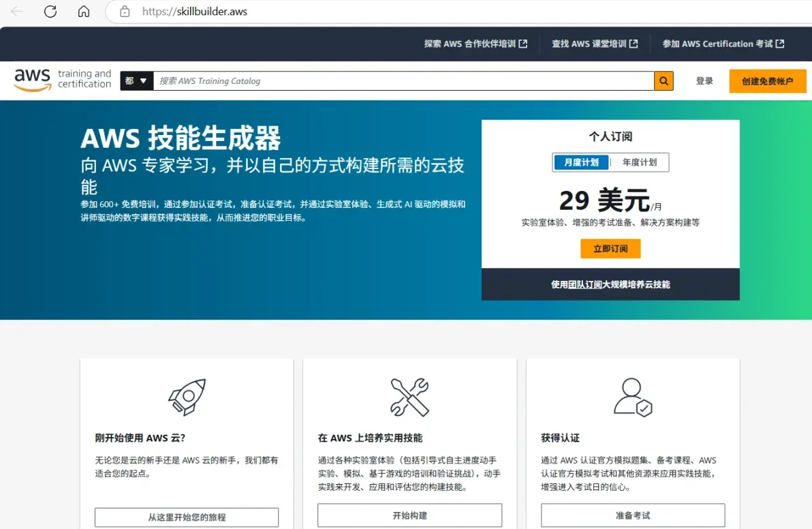Click the 个人订阅 panel title
Image resolution: width=812 pixels, height=529 pixels.
tap(610, 136)
